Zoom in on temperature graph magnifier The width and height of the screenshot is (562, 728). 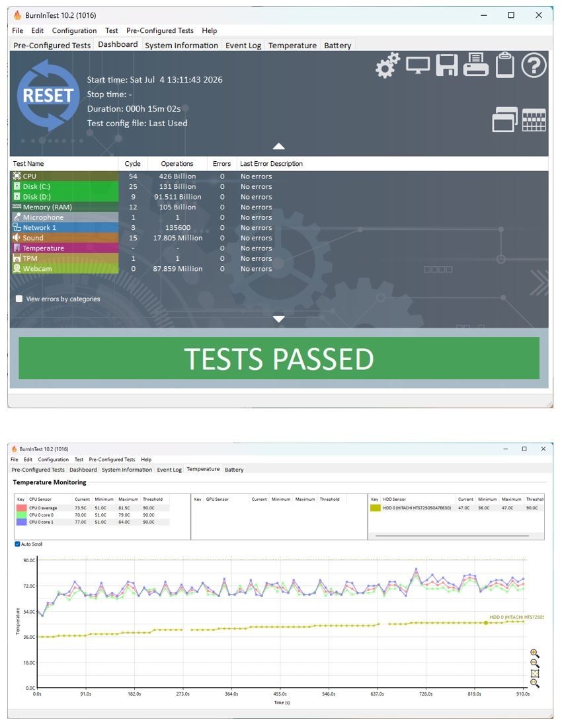coord(535,653)
